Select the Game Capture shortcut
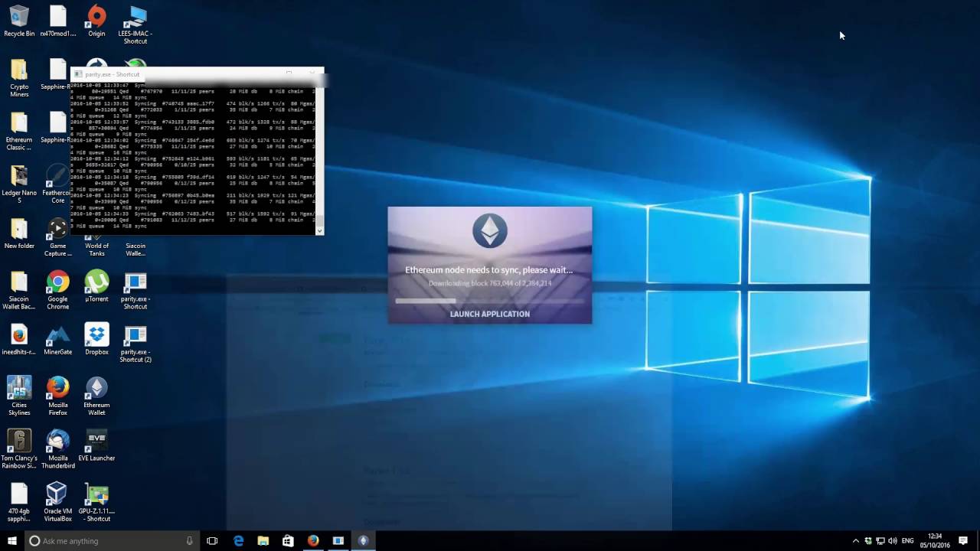Screen dimensions: 980x551 [58, 237]
